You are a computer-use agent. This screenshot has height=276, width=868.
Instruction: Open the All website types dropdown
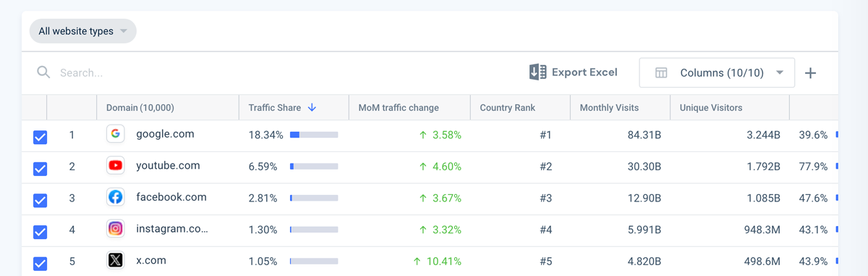(x=82, y=31)
